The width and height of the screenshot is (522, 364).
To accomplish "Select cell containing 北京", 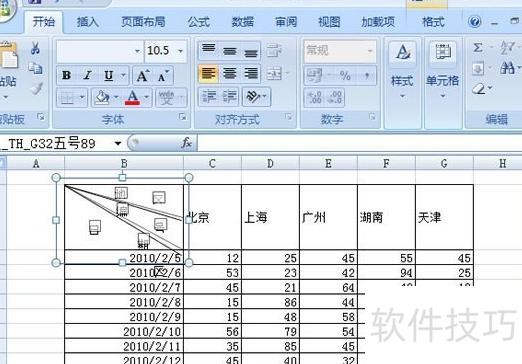I will click(x=212, y=217).
